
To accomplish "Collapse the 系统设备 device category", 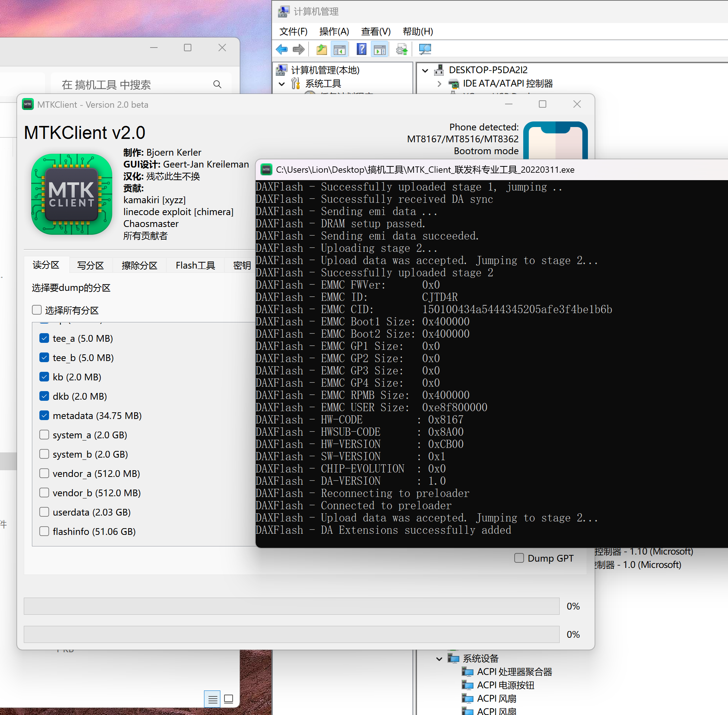I will pyautogui.click(x=439, y=659).
